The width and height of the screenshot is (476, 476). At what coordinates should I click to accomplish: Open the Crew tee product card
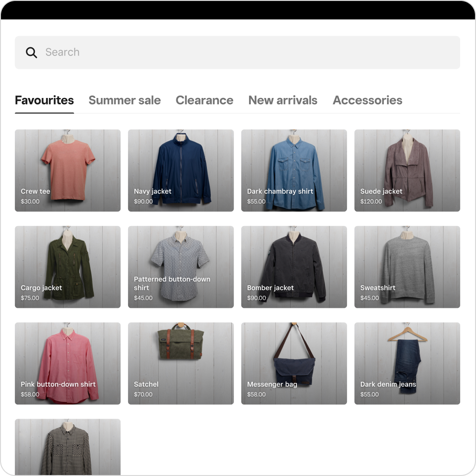[68, 171]
